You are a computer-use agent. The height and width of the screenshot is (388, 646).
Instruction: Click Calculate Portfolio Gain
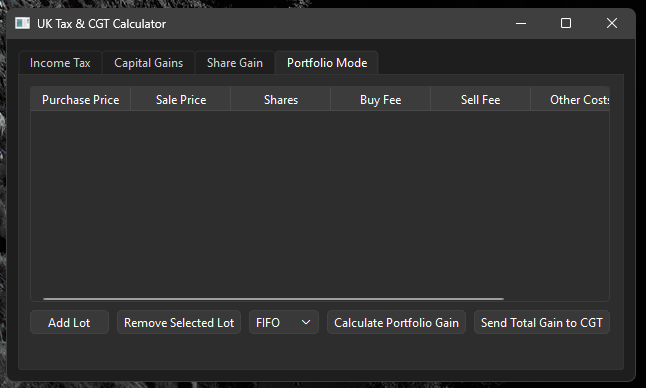[x=396, y=323]
